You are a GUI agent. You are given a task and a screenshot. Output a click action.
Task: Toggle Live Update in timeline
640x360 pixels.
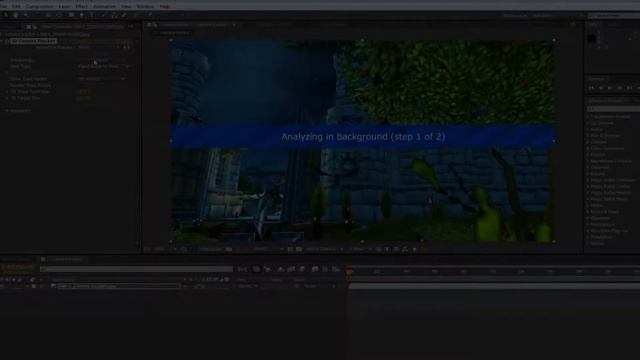coord(256,269)
